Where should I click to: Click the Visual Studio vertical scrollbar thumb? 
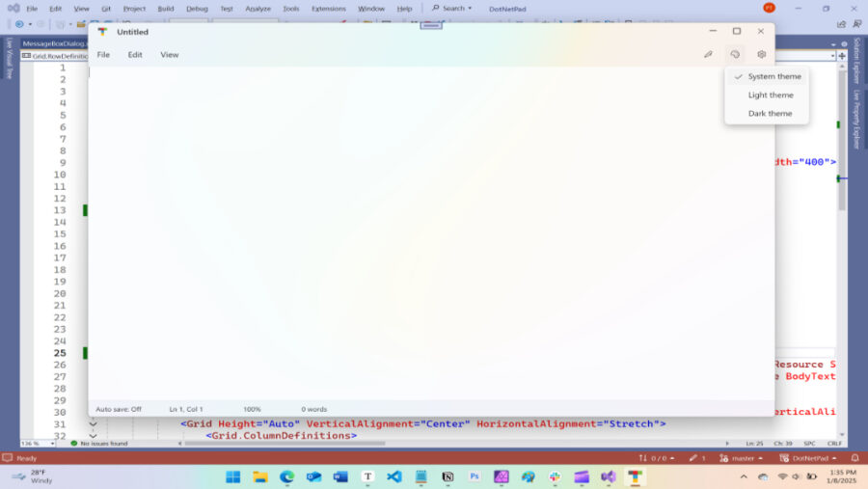click(x=842, y=141)
